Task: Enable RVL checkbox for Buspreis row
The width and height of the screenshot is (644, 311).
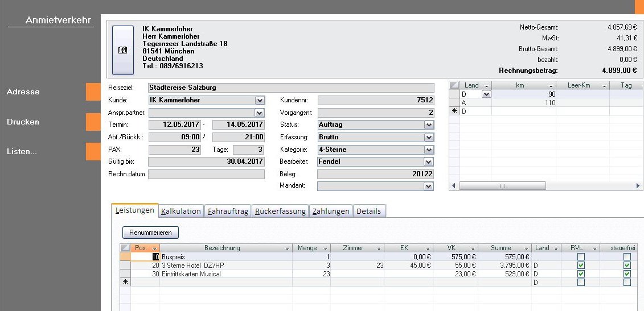Action: (581, 257)
